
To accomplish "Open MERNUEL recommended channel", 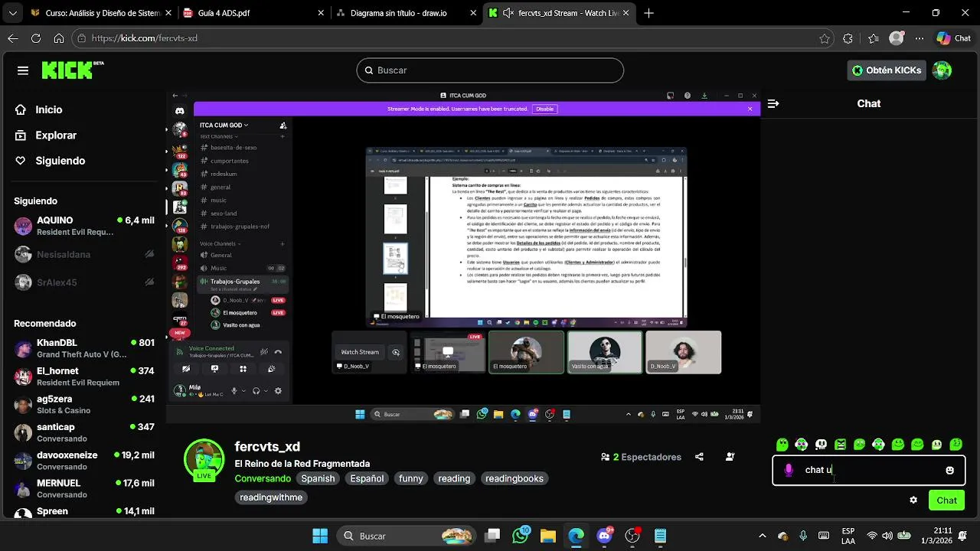I will coord(84,488).
